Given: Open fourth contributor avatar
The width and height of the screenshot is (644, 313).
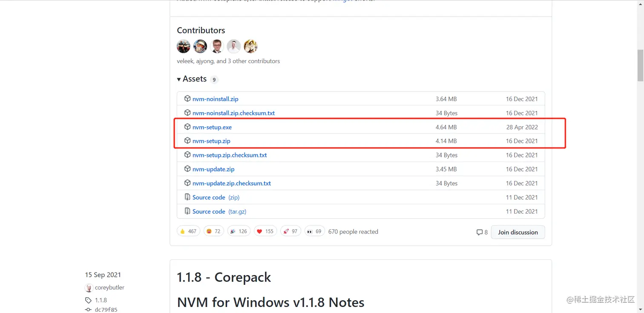Looking at the screenshot, I should [x=234, y=46].
